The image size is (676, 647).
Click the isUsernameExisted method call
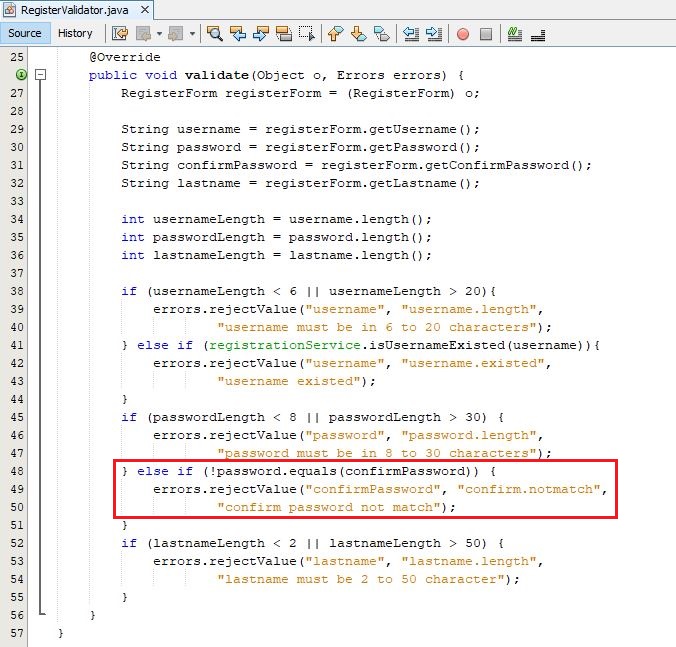click(x=437, y=345)
